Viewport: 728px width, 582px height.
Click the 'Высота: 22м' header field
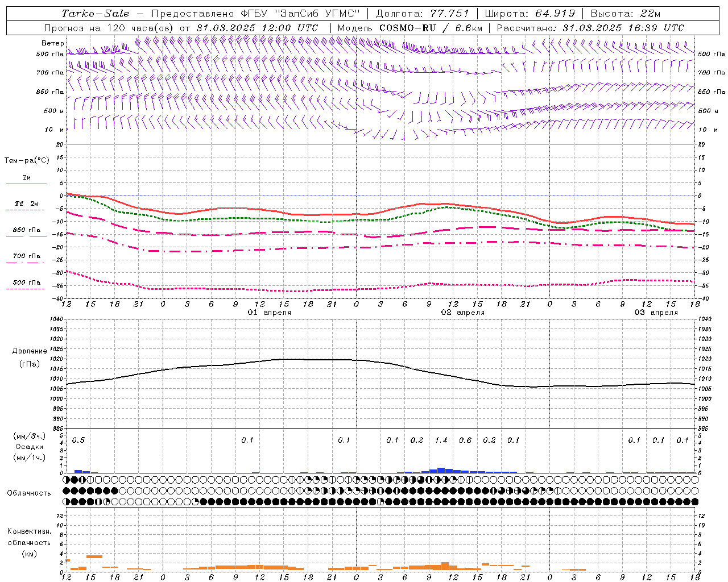click(x=625, y=14)
